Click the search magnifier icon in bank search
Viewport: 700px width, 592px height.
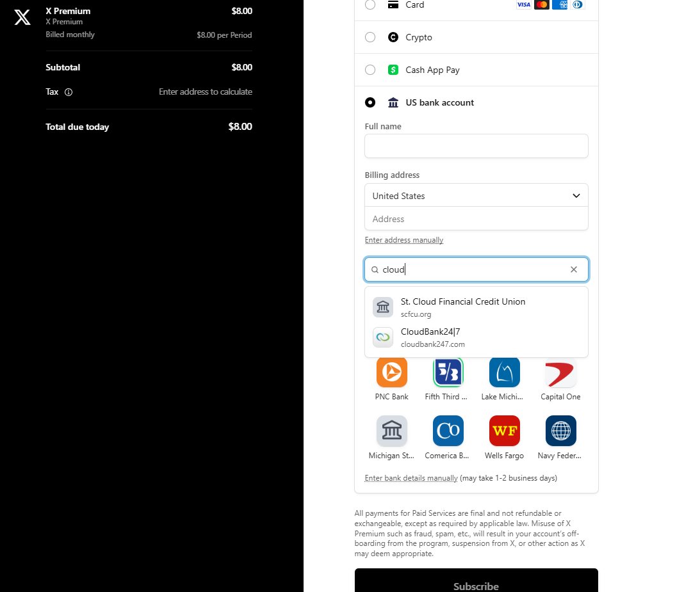pos(375,269)
